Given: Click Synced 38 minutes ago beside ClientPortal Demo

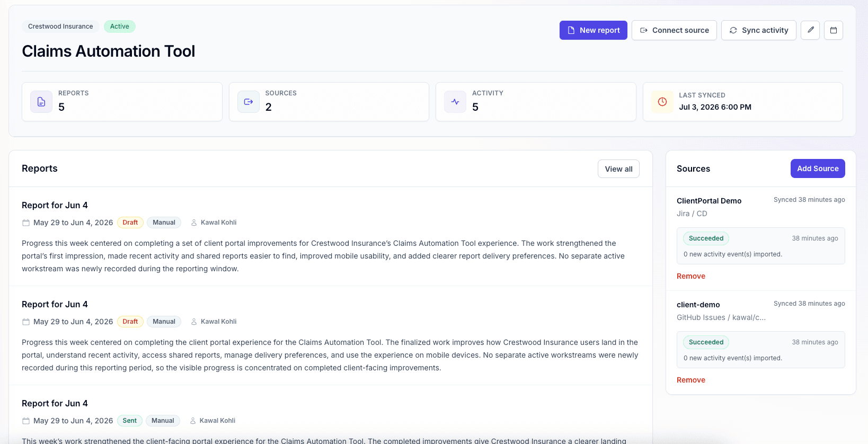Looking at the screenshot, I should [x=809, y=200].
